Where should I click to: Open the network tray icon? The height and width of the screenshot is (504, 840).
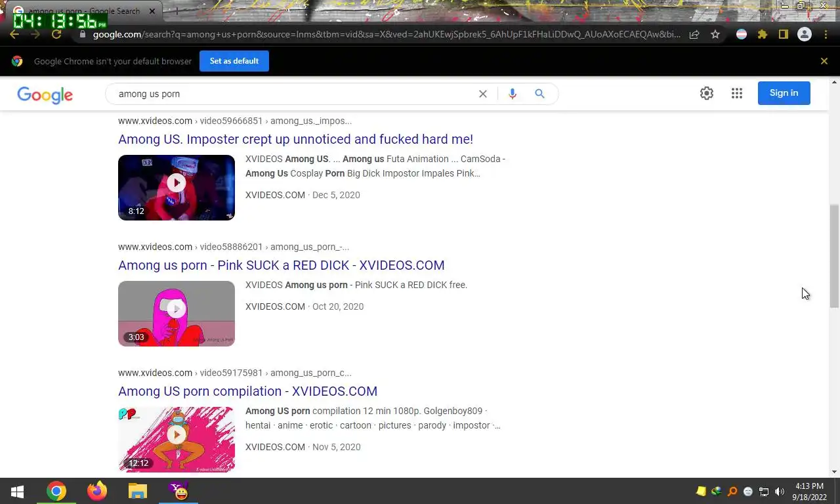pyautogui.click(x=764, y=492)
